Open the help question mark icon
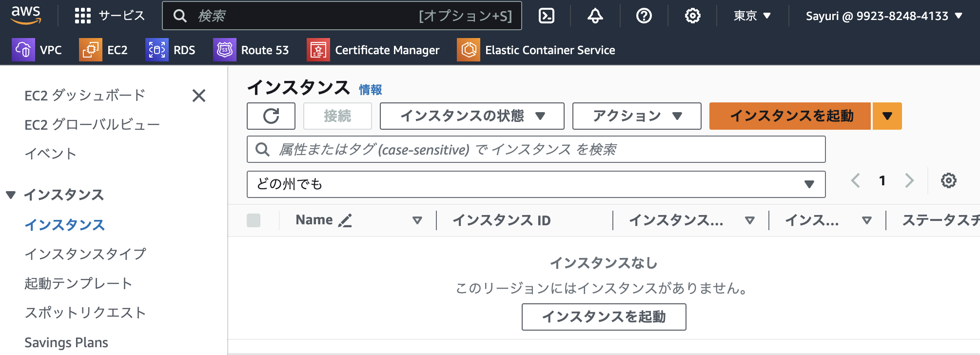The image size is (980, 355). (644, 16)
